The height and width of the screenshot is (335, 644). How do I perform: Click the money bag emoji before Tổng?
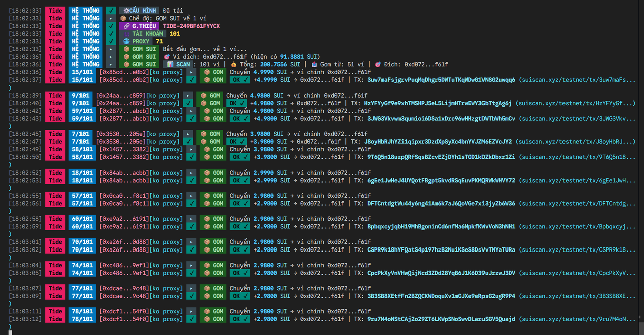234,64
